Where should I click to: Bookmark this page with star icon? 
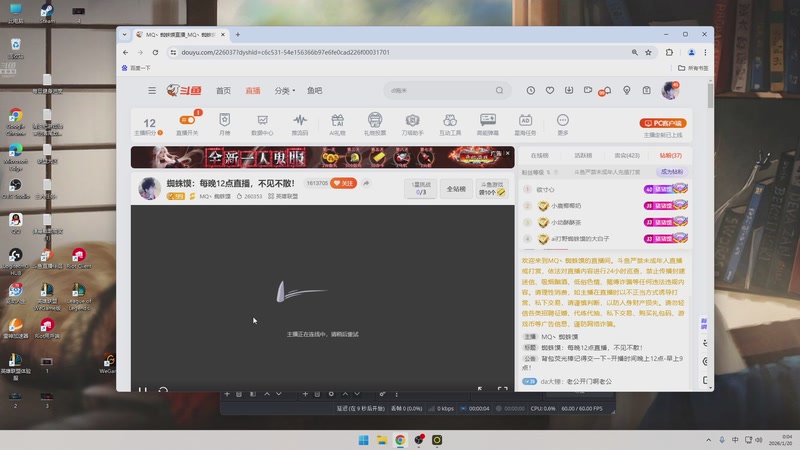[648, 52]
